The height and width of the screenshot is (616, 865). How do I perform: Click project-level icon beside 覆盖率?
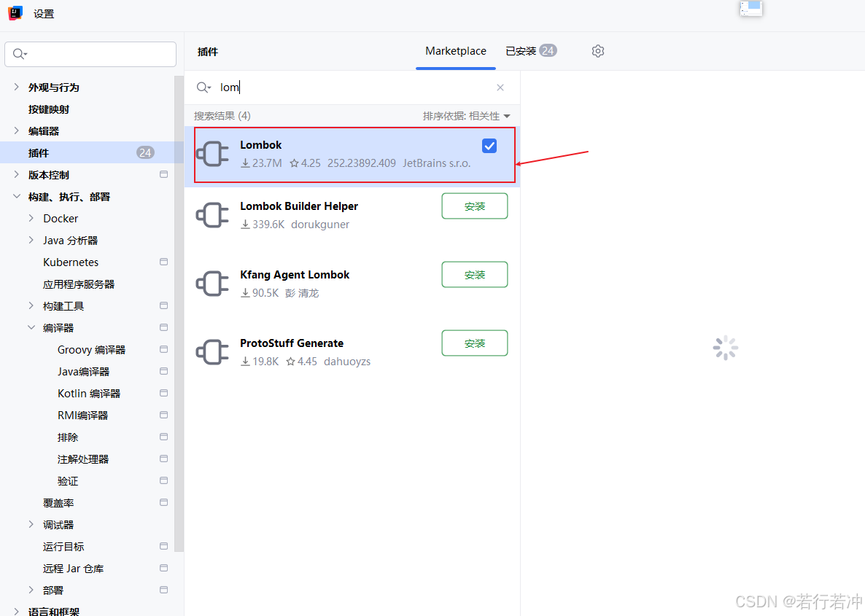[x=164, y=502]
